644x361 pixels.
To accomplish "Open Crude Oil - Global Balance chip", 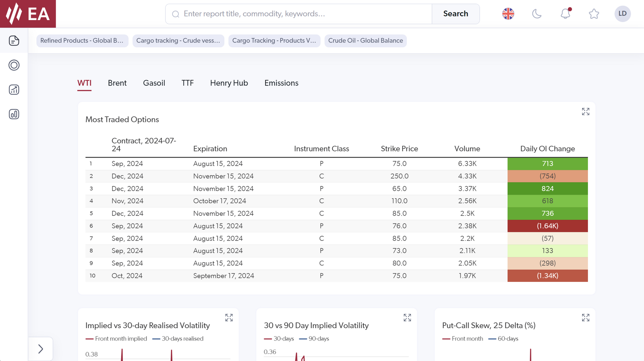I will coord(366,41).
